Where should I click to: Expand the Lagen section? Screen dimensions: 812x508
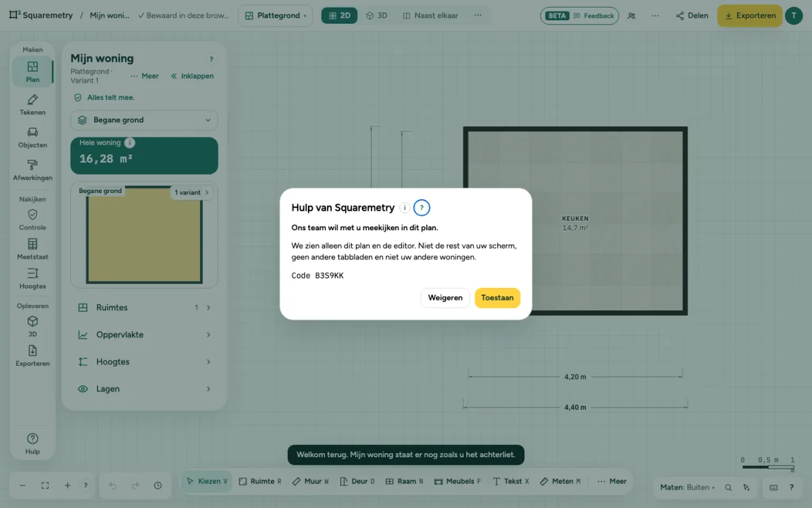point(144,389)
